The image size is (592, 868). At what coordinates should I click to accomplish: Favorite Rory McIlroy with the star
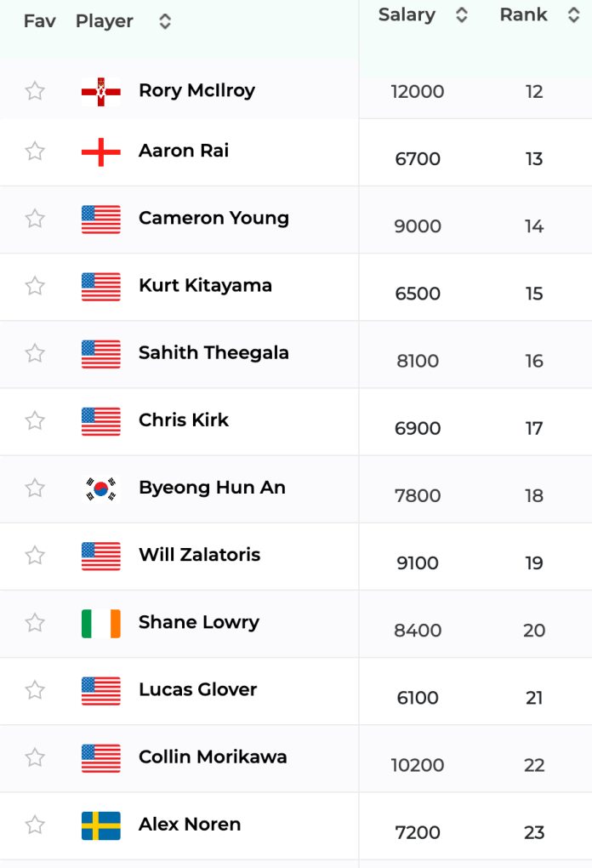tap(35, 91)
